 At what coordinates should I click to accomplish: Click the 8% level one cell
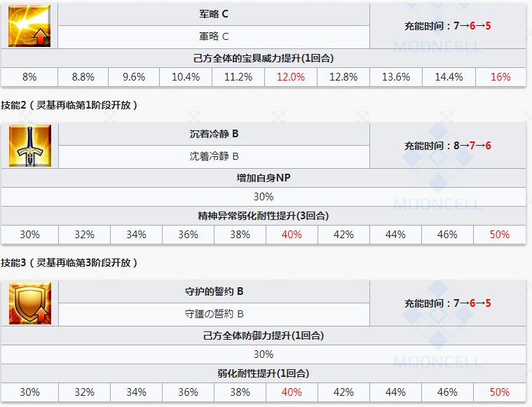[x=29, y=77]
